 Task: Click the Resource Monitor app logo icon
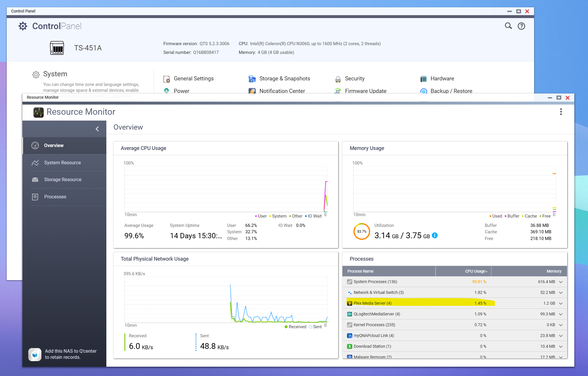[38, 112]
